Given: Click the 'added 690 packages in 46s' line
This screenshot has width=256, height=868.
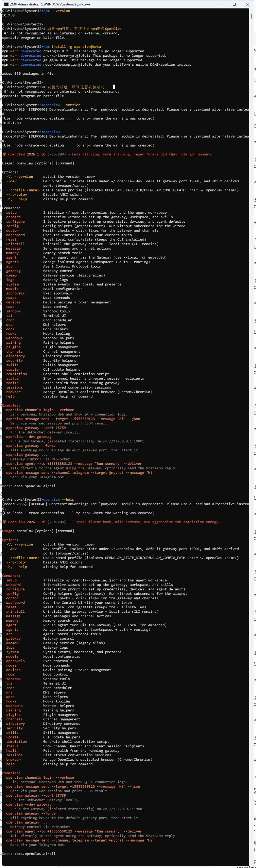Looking at the screenshot, I should click(28, 73).
